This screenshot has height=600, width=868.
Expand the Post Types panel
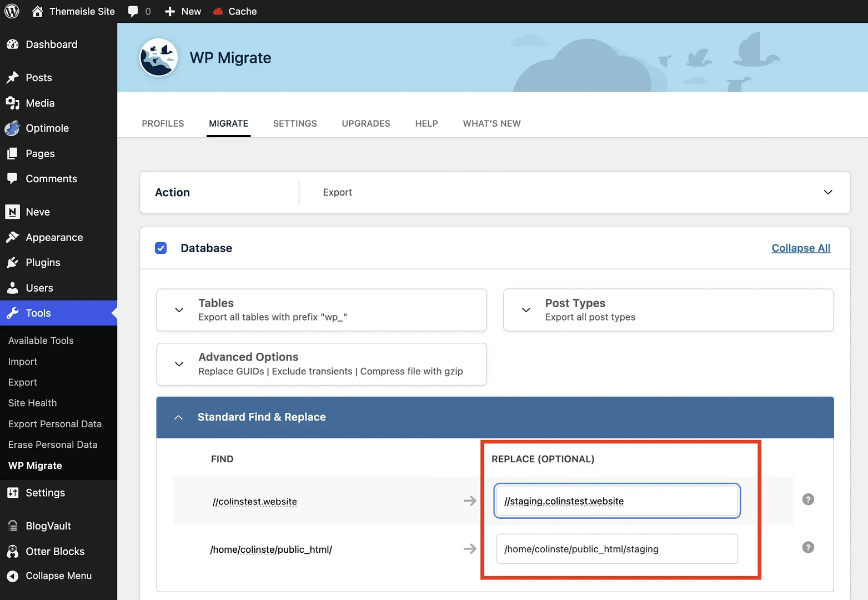point(668,310)
